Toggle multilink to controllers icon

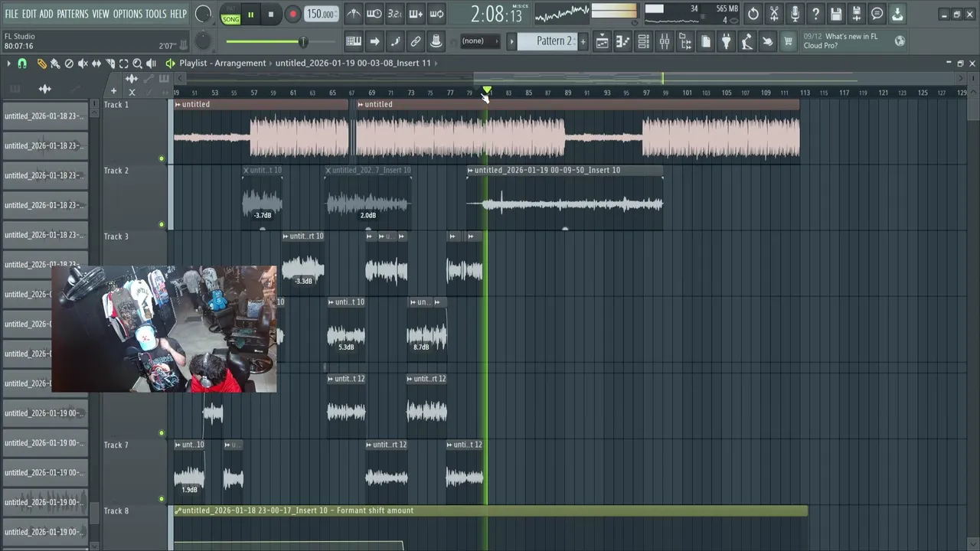(x=416, y=41)
